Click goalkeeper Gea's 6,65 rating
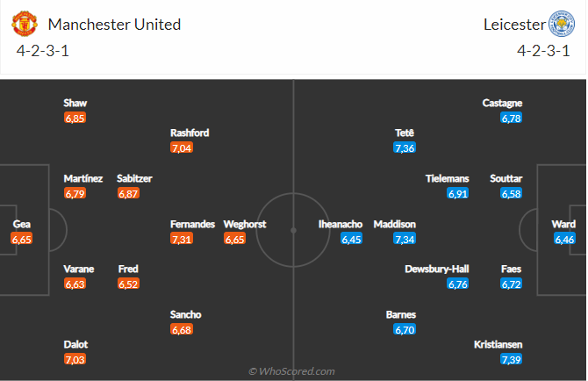The image size is (588, 381). (x=22, y=239)
